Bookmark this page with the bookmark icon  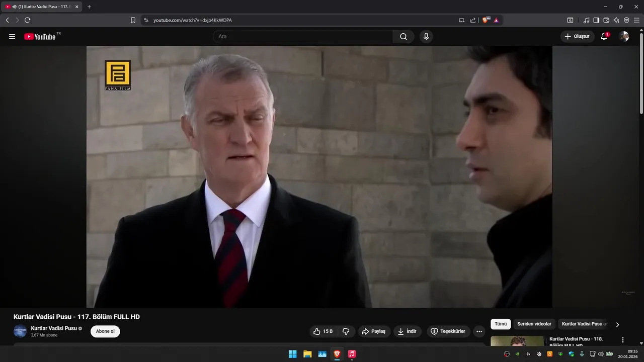(x=133, y=20)
